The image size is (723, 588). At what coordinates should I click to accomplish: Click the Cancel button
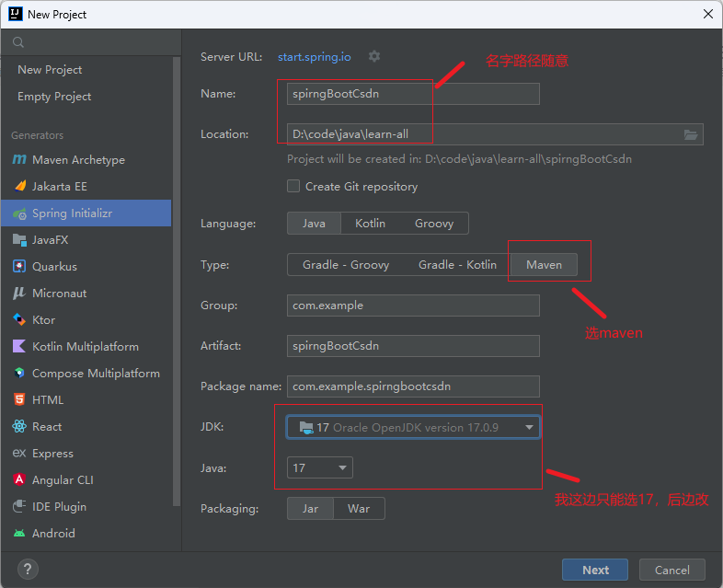671,570
